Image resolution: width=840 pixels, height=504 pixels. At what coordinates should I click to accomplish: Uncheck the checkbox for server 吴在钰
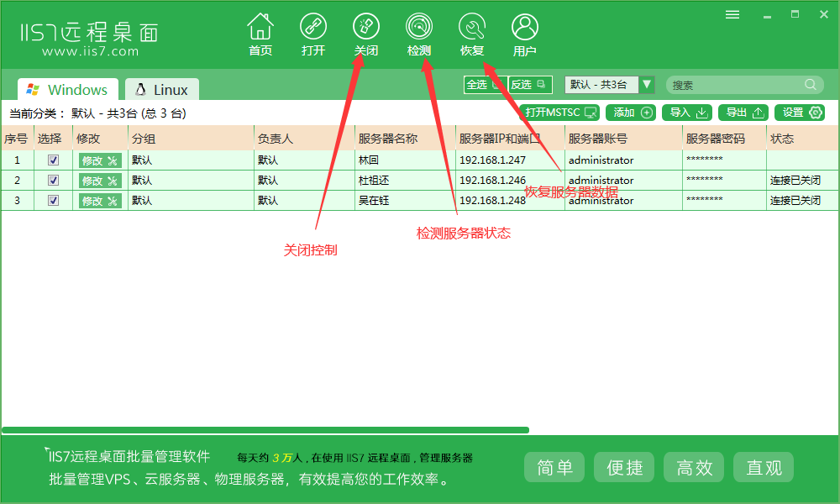coord(53,200)
